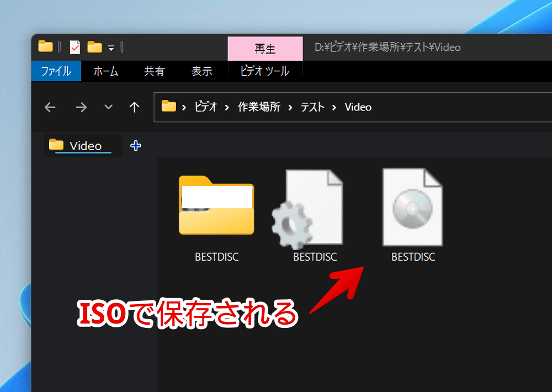Screen dimensions: 552x392
Task: Click the folder icon in title bar
Action: click(x=45, y=46)
